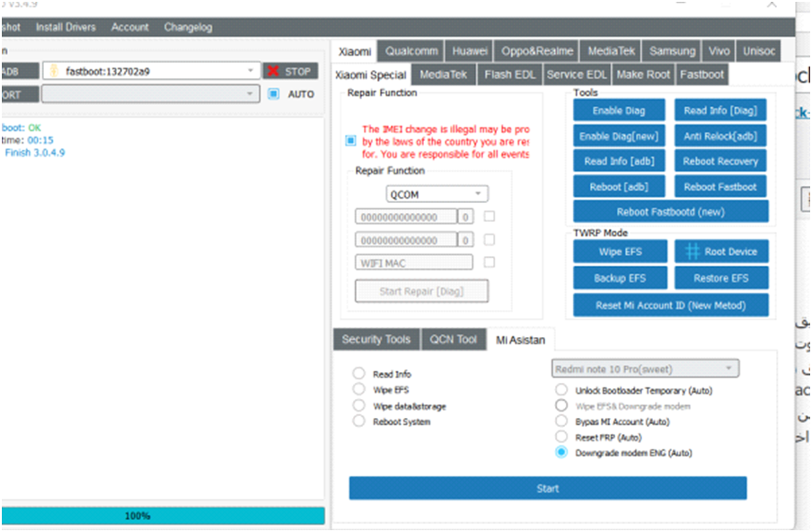
Task: Click the Reboot Fastboot button
Action: pyautogui.click(x=720, y=187)
